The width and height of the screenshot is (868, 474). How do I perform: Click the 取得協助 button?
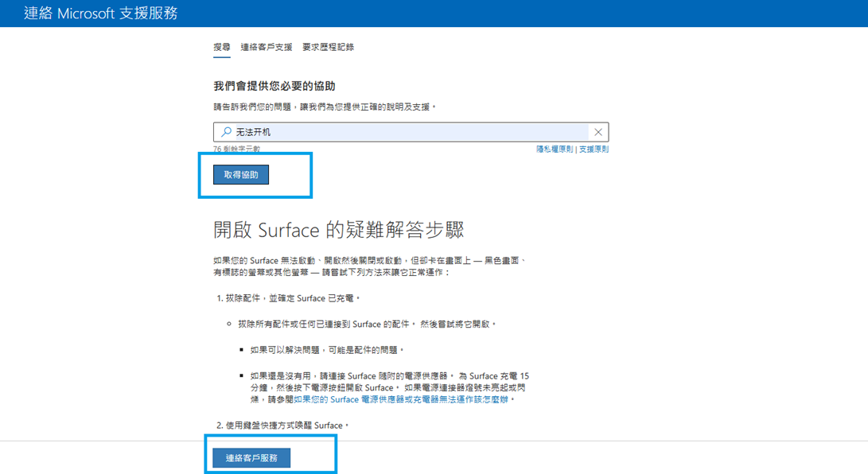(x=241, y=175)
